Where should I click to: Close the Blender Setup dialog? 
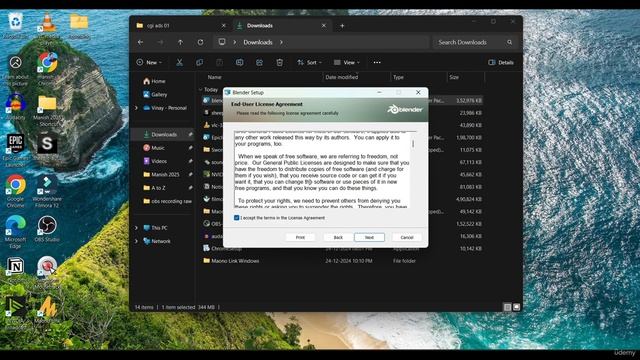(x=418, y=92)
